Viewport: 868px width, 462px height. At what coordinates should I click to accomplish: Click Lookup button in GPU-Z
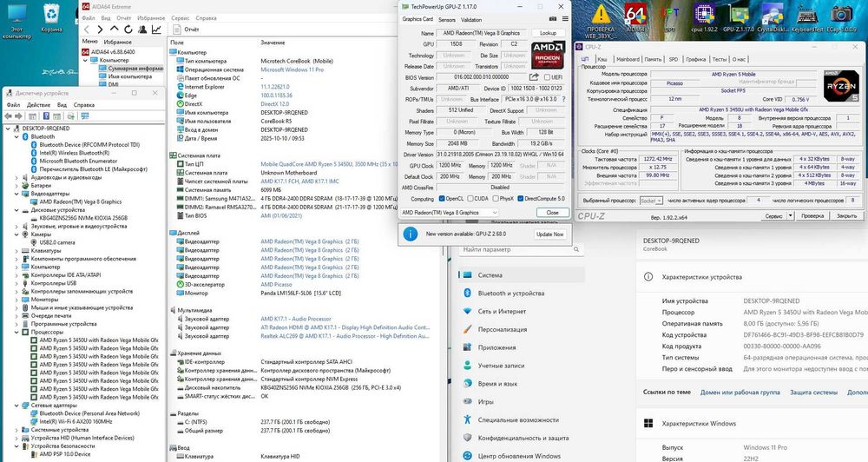point(548,33)
